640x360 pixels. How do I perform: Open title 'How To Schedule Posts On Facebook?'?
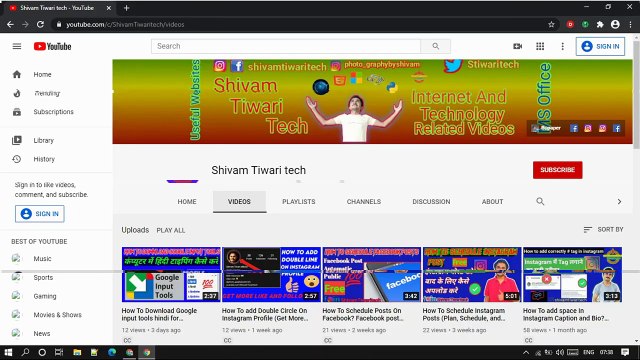click(362, 314)
